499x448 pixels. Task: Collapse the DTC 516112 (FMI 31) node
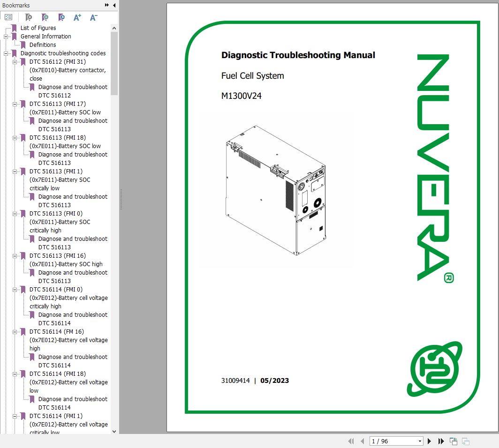15,62
